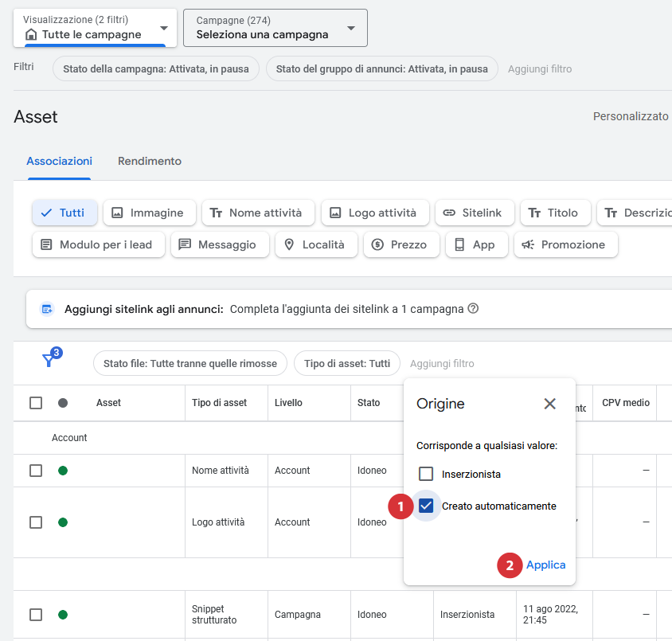The width and height of the screenshot is (672, 641).
Task: Filter assets by Prezzo type
Action: 401,244
